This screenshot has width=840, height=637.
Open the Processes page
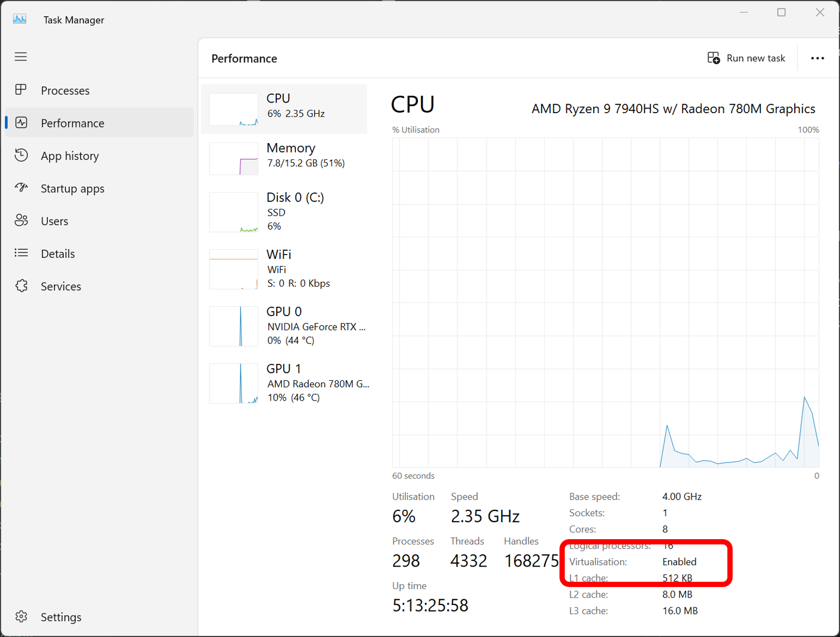(65, 90)
